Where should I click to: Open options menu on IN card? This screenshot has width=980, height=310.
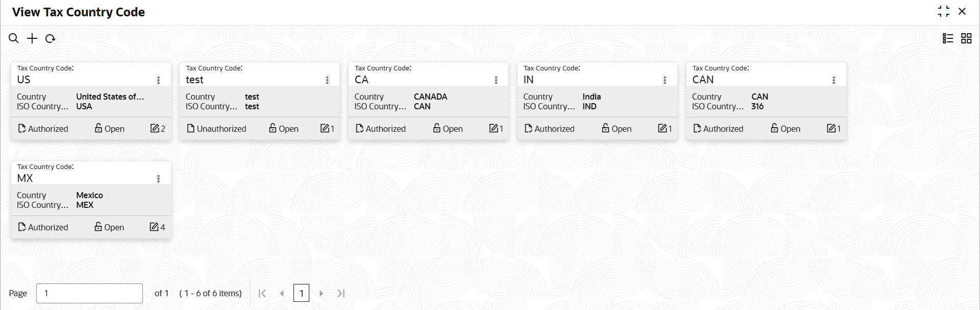[665, 80]
